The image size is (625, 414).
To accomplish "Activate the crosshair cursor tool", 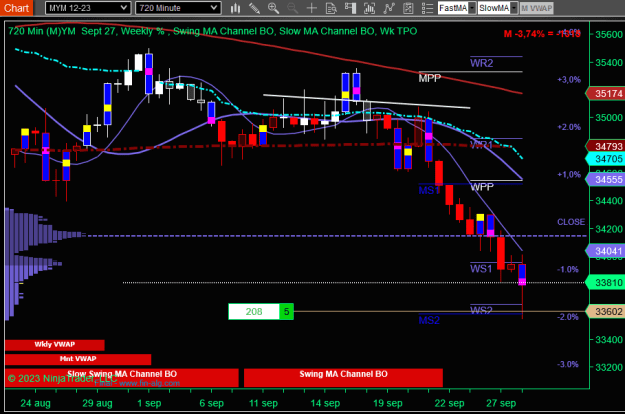I will (312, 8).
